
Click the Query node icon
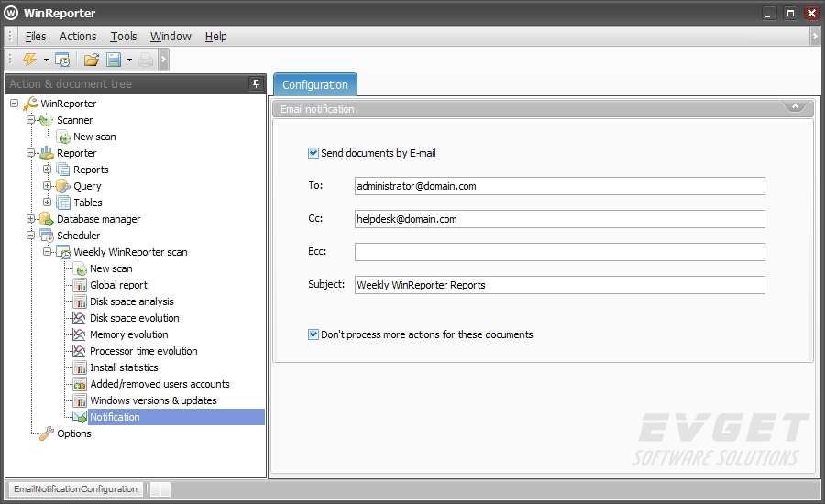(x=63, y=186)
